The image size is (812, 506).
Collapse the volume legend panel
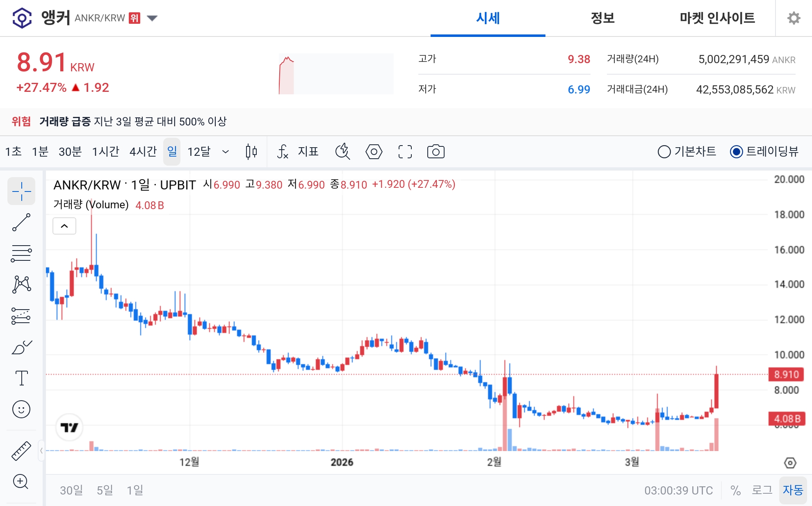(64, 226)
